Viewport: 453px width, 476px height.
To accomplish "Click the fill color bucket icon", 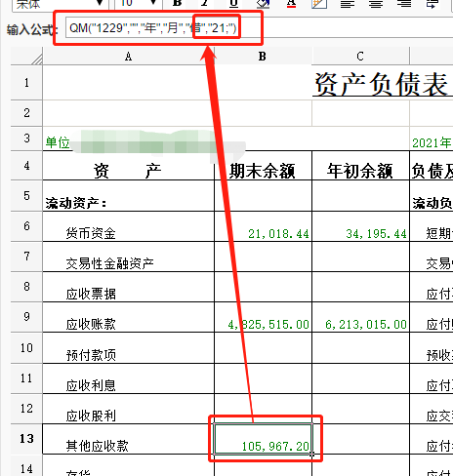I will [263, 3].
